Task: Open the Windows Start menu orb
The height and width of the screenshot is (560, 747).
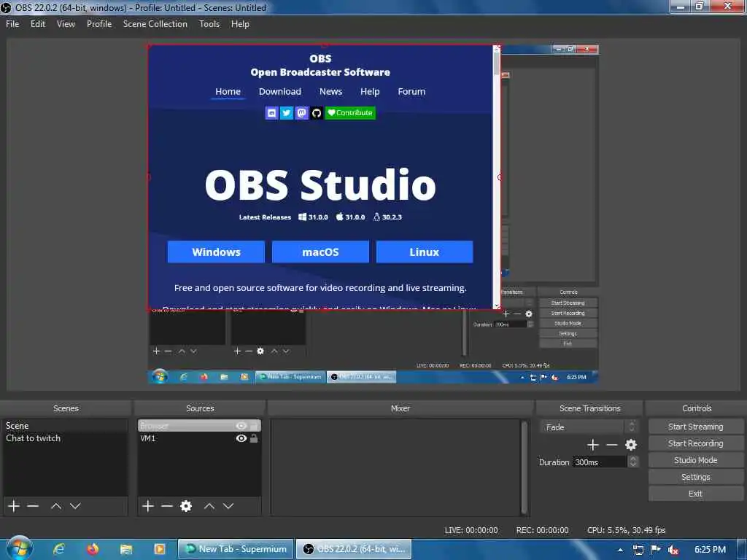Action: click(x=19, y=548)
